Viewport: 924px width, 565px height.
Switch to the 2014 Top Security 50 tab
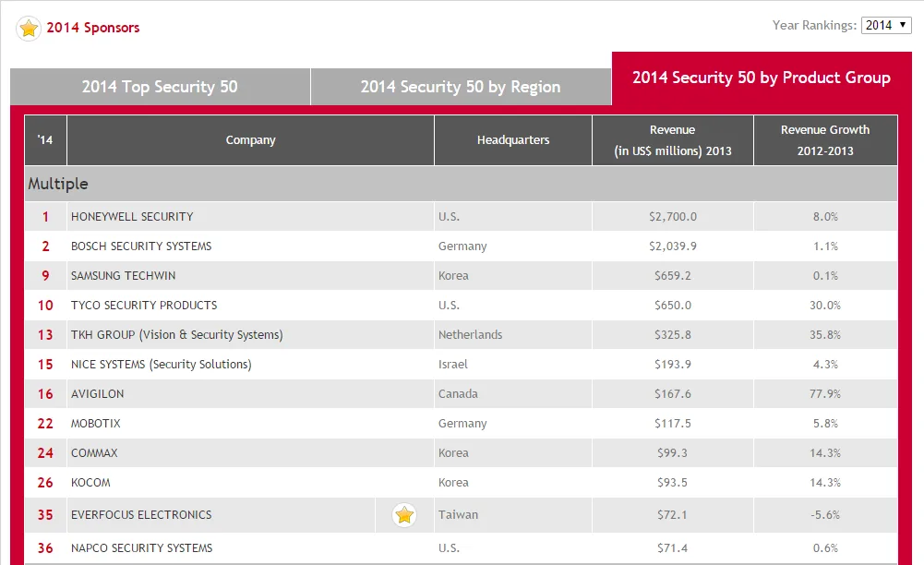[160, 87]
